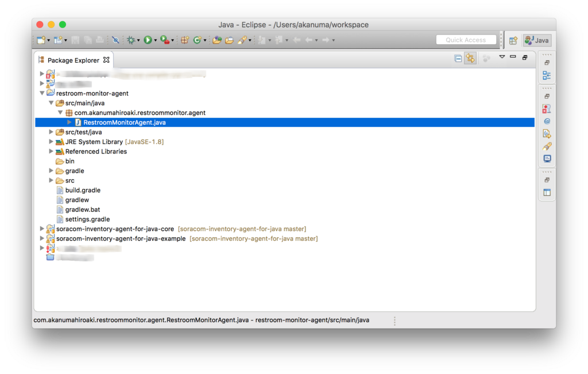This screenshot has width=588, height=374.
Task: Collapse the src/main/java source folder
Action: (51, 103)
